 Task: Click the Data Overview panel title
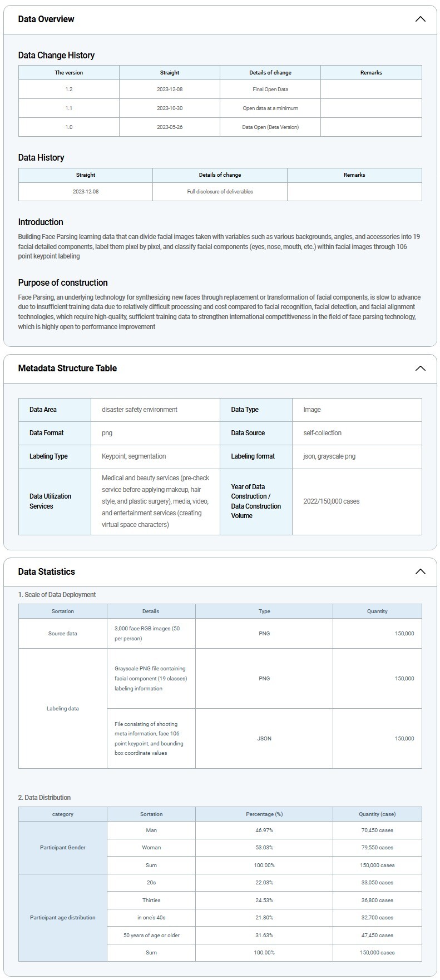[x=46, y=19]
